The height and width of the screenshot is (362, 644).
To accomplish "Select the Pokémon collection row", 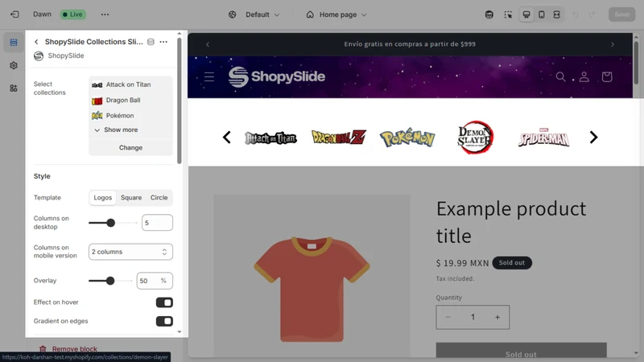I will pos(130,116).
